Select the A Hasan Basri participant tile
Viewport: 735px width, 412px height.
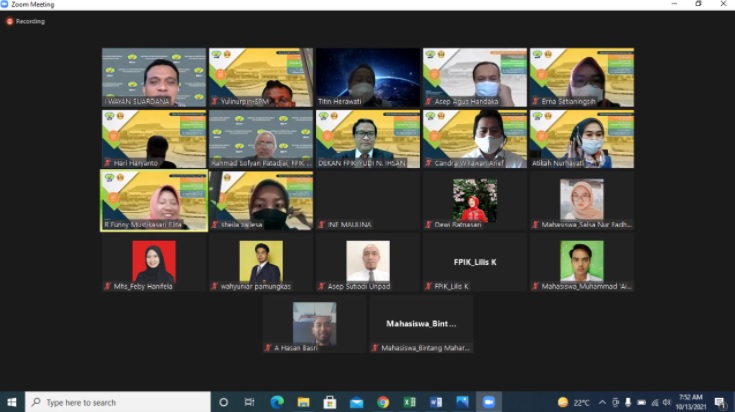[315, 323]
